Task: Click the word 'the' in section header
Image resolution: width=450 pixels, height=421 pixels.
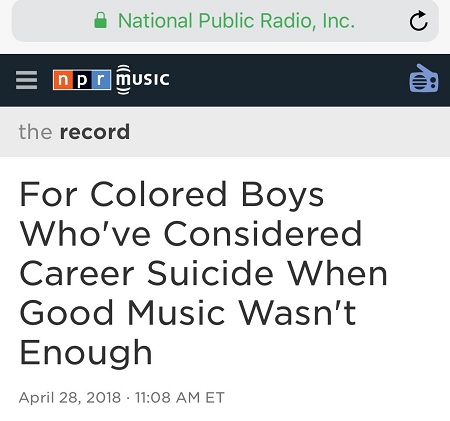Action: (35, 132)
